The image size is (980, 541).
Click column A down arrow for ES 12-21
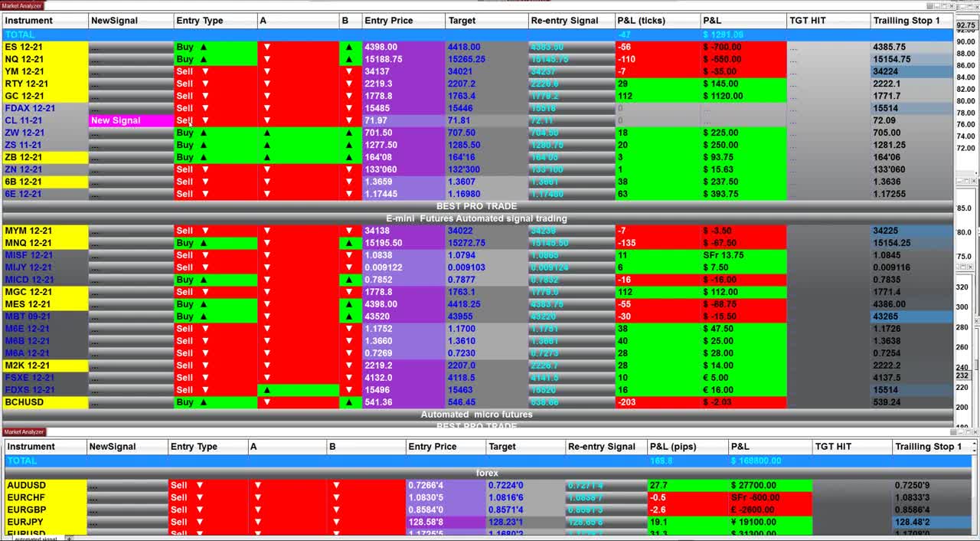point(267,47)
